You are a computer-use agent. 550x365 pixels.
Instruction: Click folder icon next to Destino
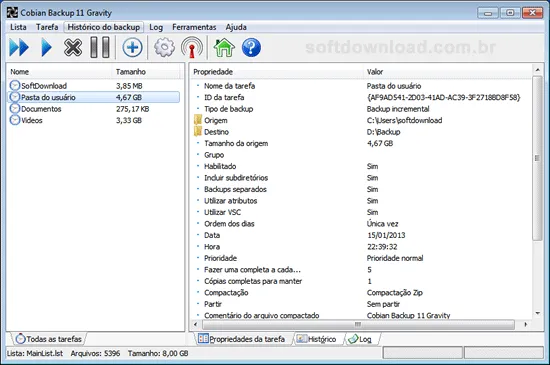coord(198,131)
